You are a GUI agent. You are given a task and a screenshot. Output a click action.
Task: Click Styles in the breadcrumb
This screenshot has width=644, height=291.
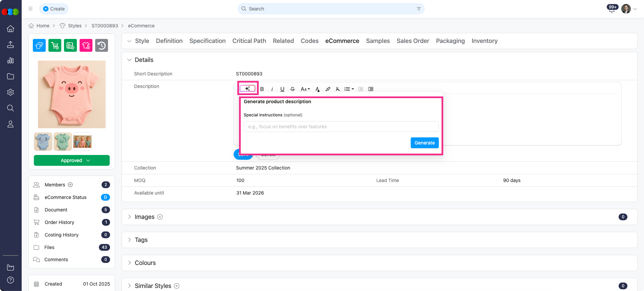(74, 26)
